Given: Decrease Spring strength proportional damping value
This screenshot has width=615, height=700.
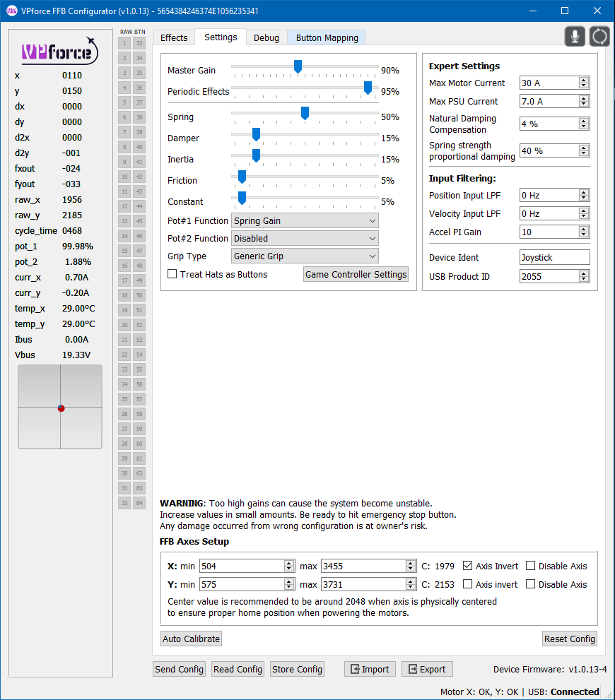Looking at the screenshot, I should point(584,153).
